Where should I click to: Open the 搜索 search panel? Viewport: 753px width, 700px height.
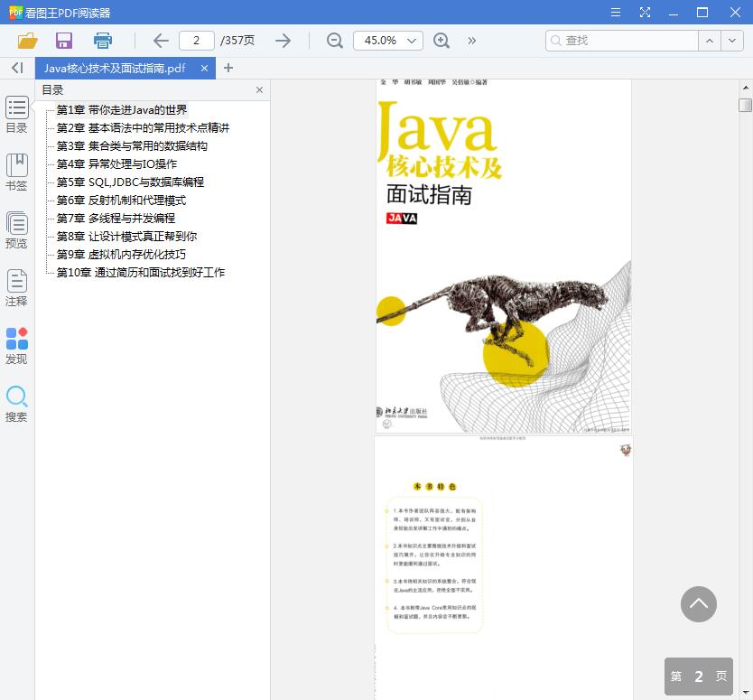pos(17,404)
